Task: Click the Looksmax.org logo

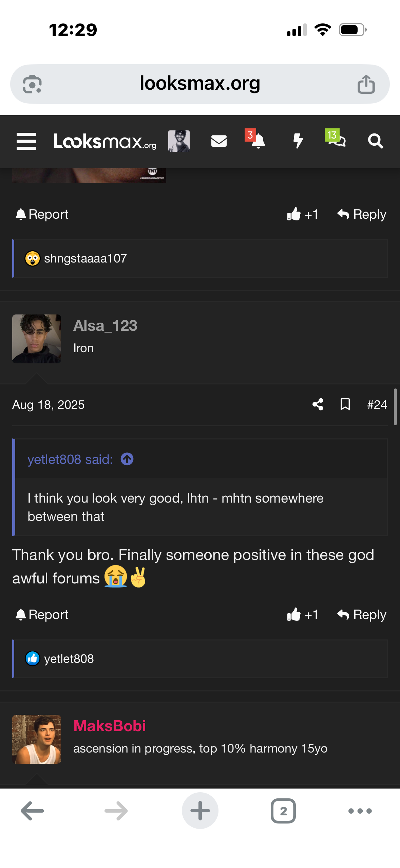Action: [105, 141]
